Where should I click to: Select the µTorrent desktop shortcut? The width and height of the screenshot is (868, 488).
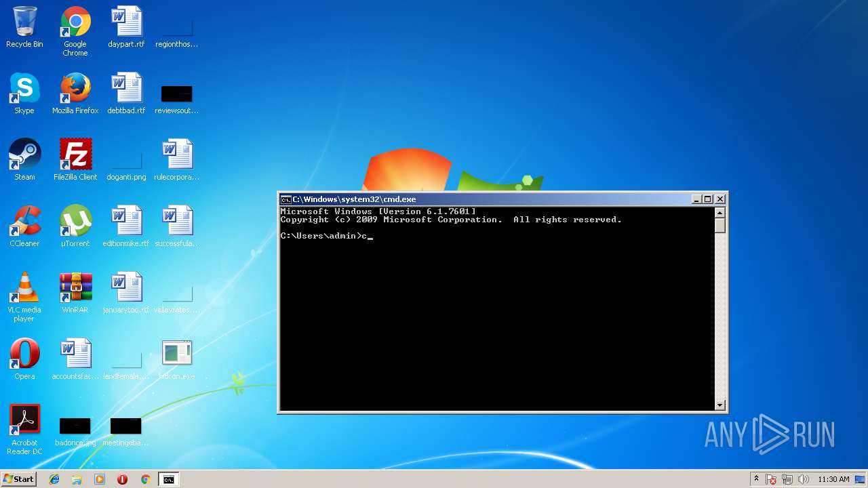[x=75, y=226]
